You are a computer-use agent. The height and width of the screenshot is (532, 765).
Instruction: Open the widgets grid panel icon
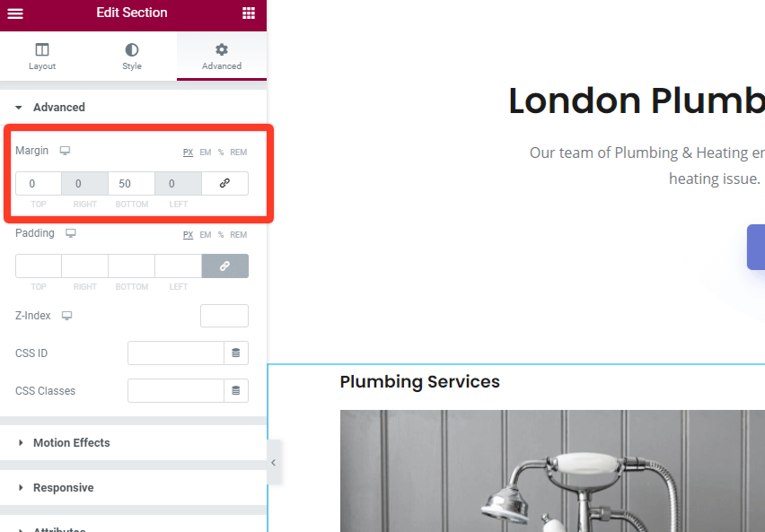(x=249, y=13)
